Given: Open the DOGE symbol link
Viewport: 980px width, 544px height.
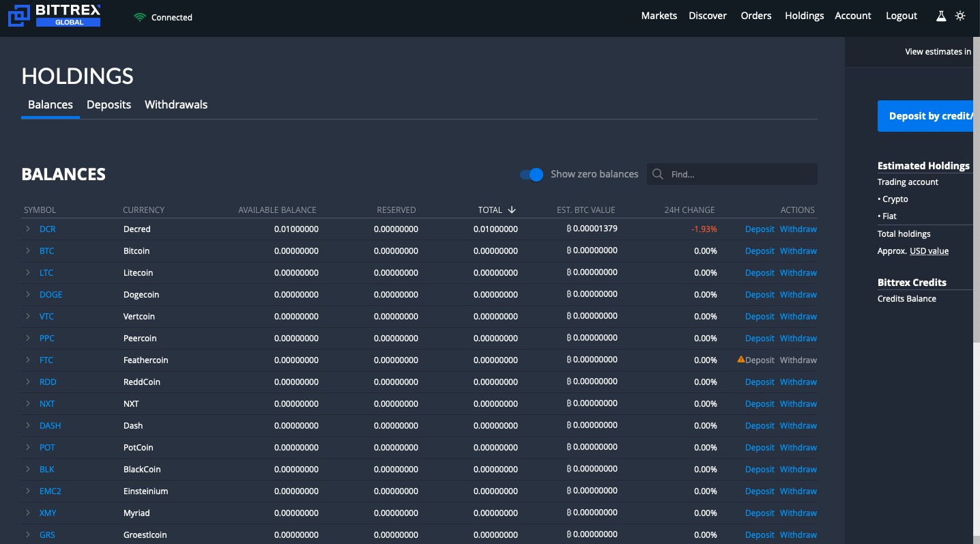Looking at the screenshot, I should pos(51,294).
